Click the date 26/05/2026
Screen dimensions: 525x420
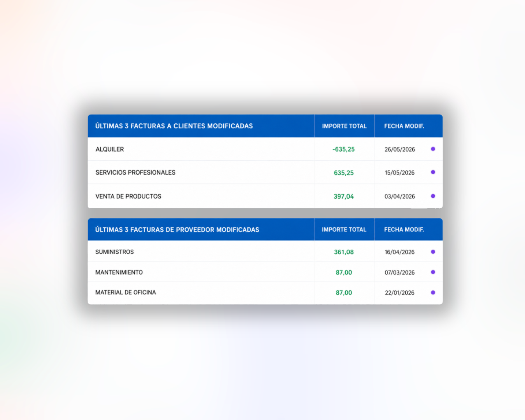pyautogui.click(x=400, y=149)
